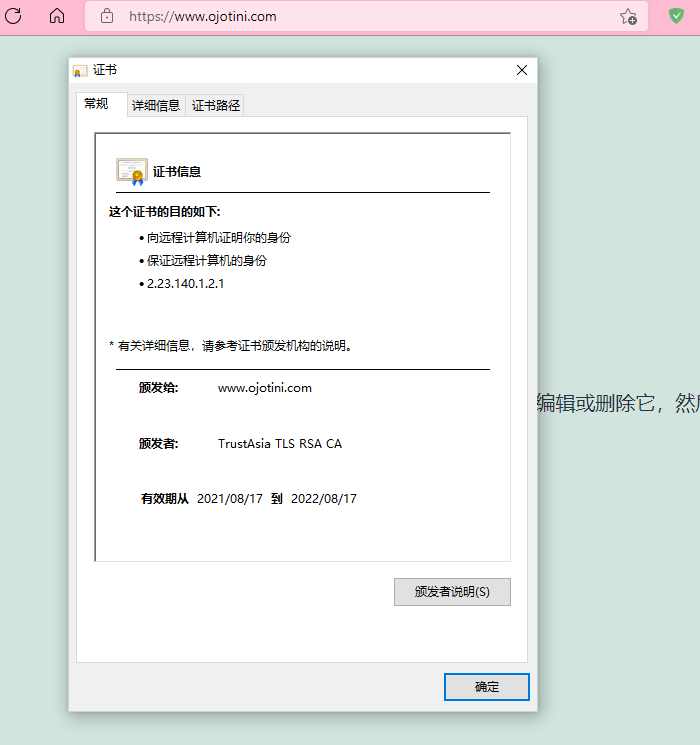The width and height of the screenshot is (700, 745).
Task: Click the 有效期从 label
Action: 164,499
